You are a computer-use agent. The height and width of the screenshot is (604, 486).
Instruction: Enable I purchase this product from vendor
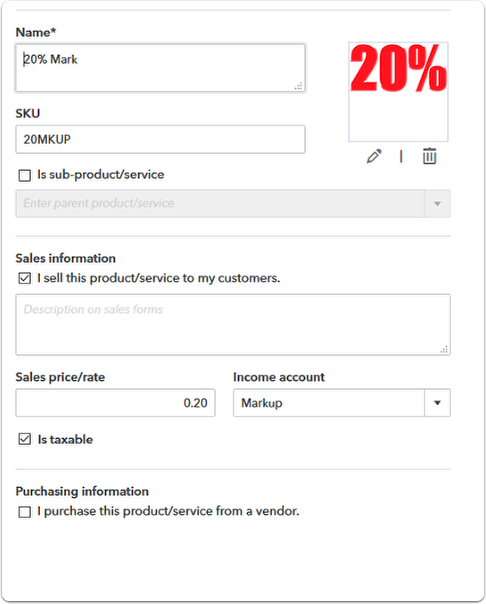click(25, 512)
